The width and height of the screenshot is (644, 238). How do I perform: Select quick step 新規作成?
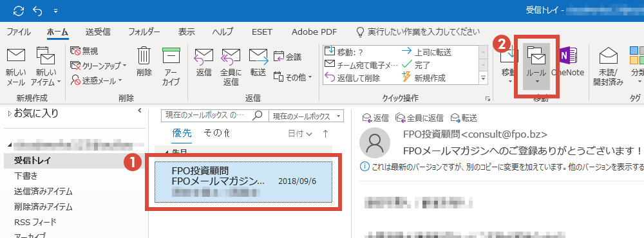424,78
